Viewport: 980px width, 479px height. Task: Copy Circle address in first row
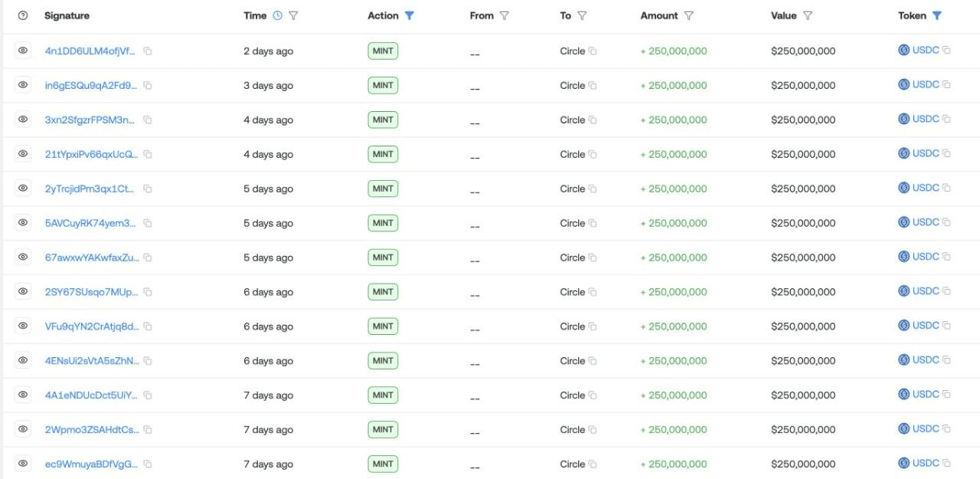click(x=593, y=51)
